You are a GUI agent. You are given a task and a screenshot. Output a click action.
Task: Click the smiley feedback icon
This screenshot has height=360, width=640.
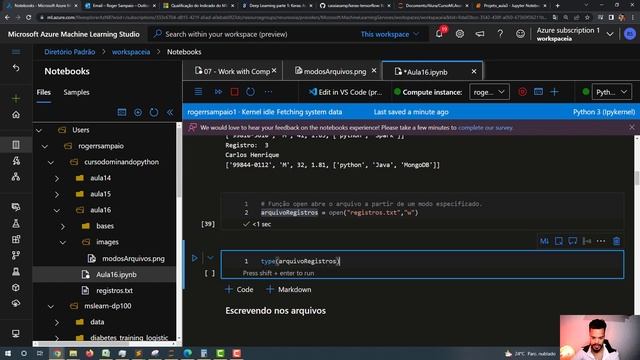(x=520, y=34)
